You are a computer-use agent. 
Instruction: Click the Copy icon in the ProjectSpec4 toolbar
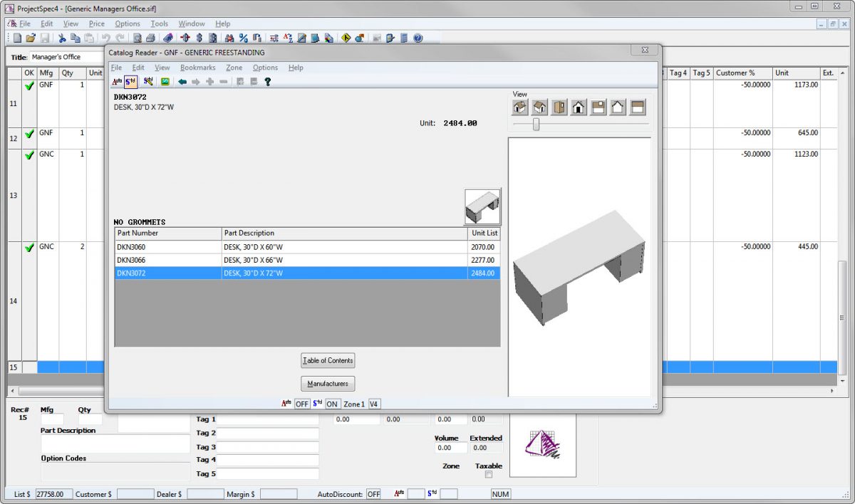point(76,38)
